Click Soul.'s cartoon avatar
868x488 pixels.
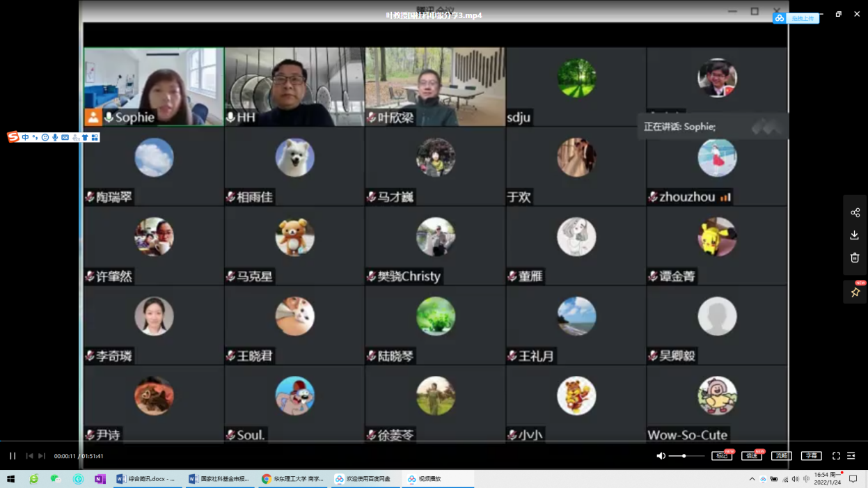294,395
